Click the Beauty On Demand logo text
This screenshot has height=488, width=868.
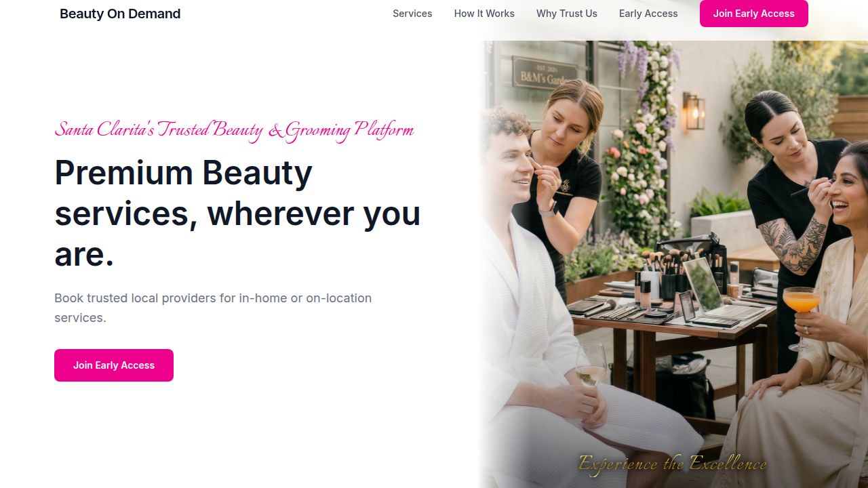[120, 14]
